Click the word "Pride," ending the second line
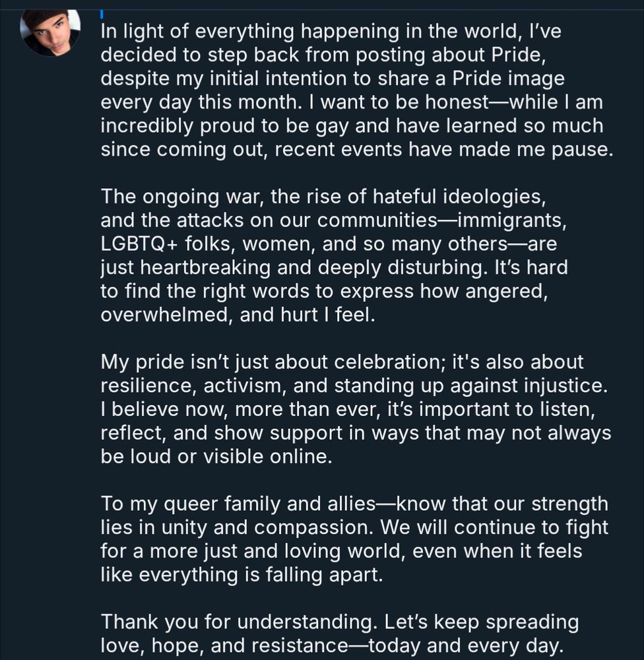 tap(519, 55)
